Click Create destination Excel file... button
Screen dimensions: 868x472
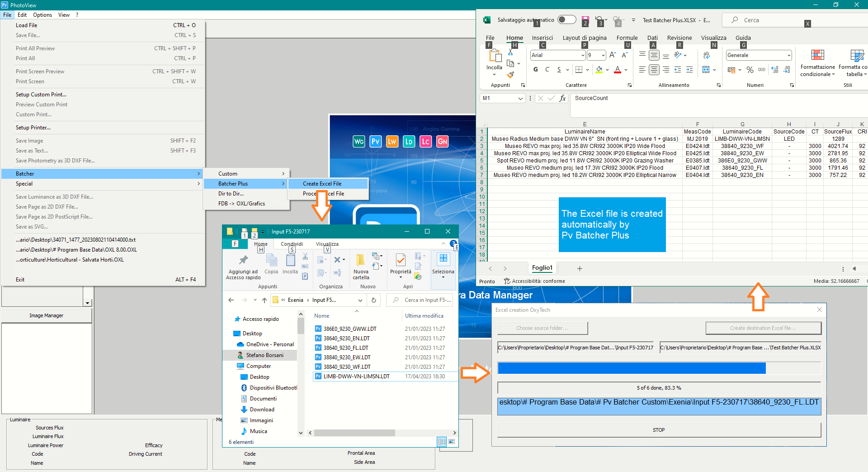pyautogui.click(x=763, y=328)
